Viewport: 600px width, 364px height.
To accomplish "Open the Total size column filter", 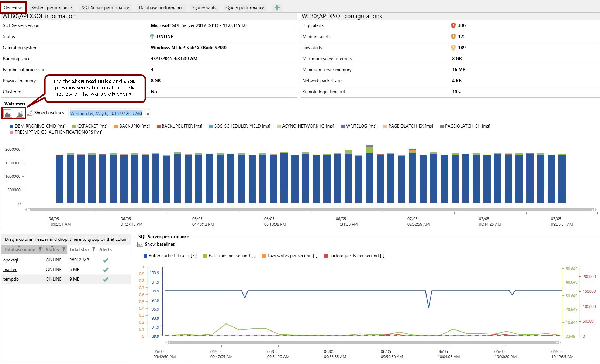I will tap(94, 250).
